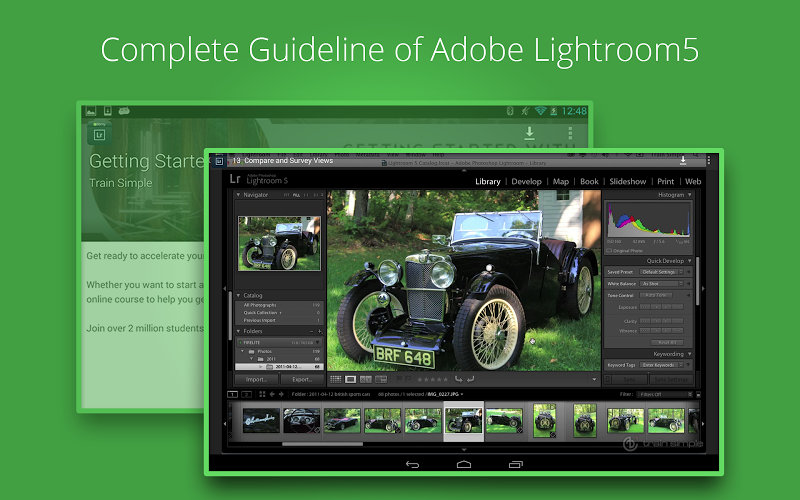
Task: Open toolbar options dropdown arrow under photo
Action: 594,380
